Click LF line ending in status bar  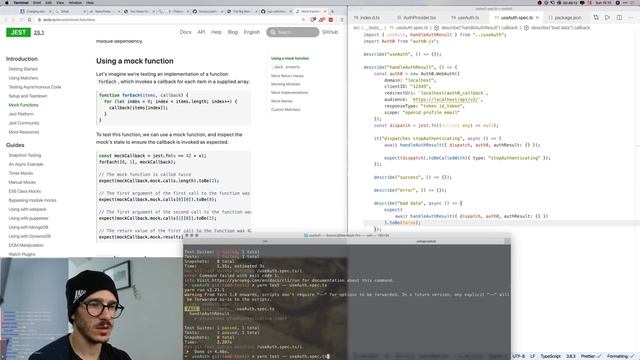click(532, 356)
